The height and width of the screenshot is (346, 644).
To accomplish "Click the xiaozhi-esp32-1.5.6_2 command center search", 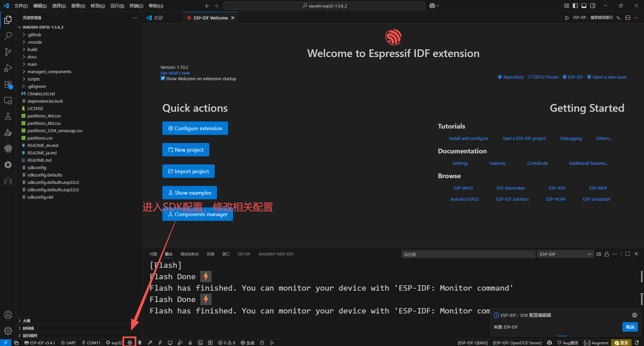I will tap(324, 6).
